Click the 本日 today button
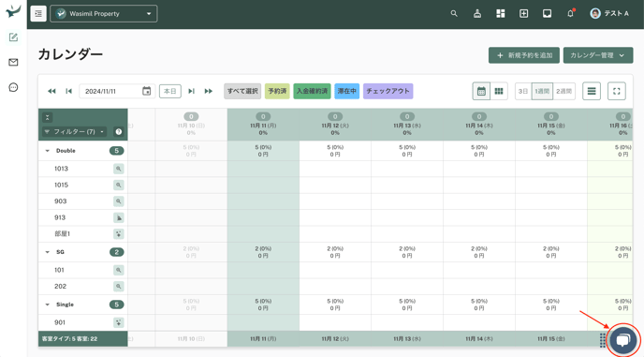Viewport: 644px width, 357px height. pyautogui.click(x=170, y=91)
